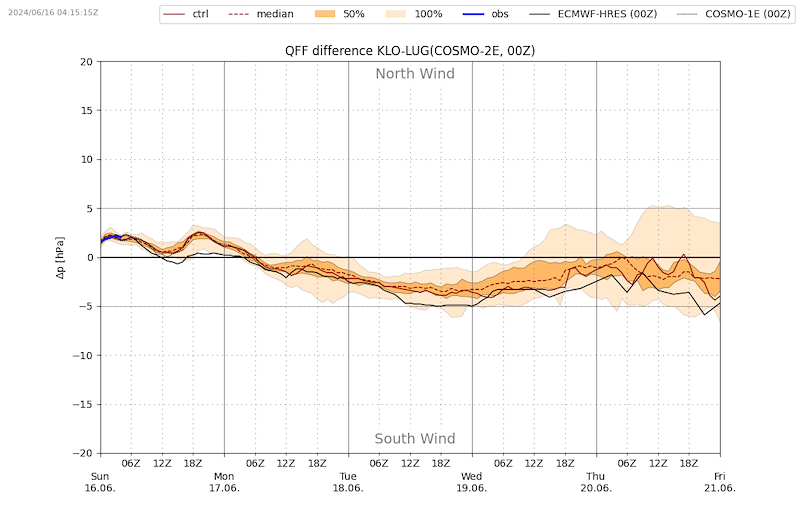This screenshot has width=800, height=509.
Task: Click the blue obs legend line
Action: 473,14
